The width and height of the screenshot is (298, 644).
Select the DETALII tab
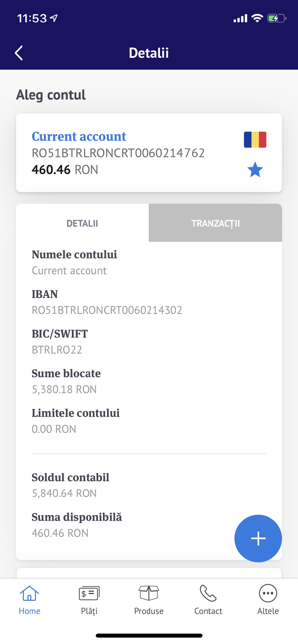[x=82, y=223]
